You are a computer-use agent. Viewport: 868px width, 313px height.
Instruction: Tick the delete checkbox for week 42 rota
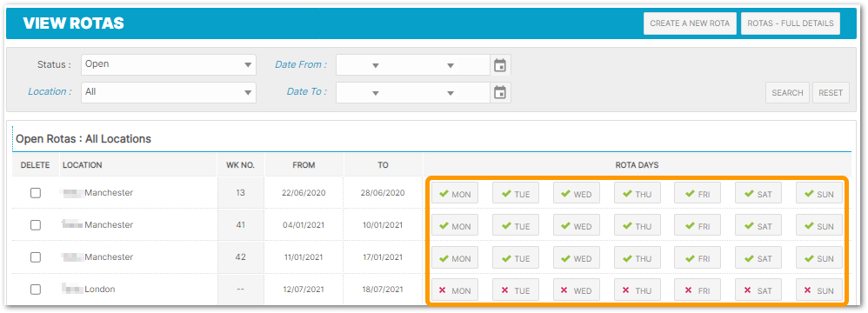pos(36,257)
